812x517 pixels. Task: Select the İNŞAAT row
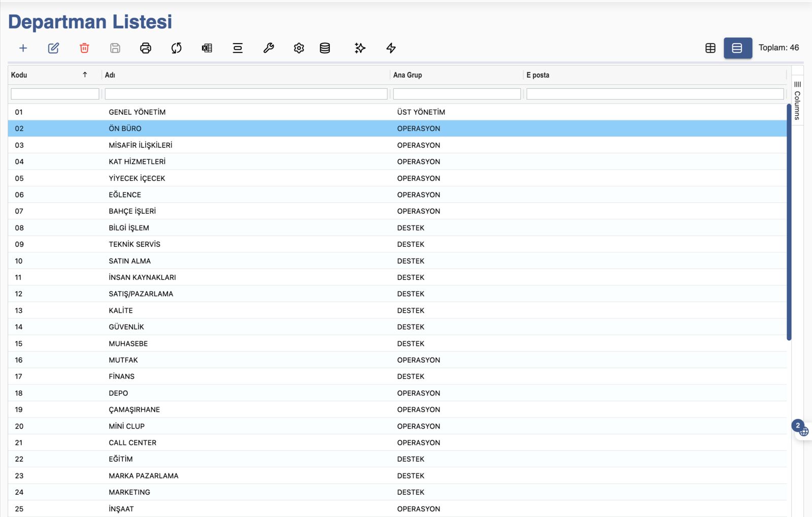pos(397,509)
